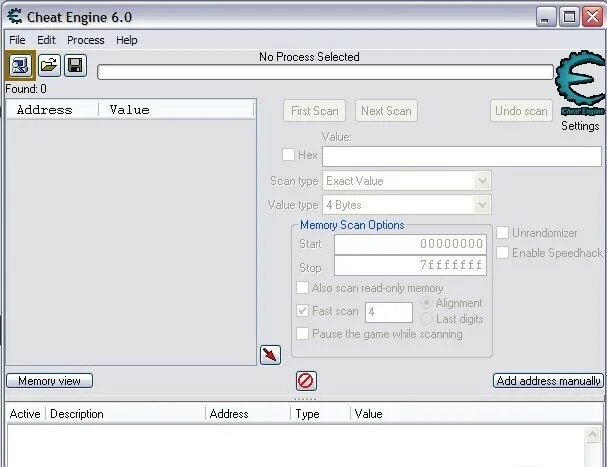Check Pause the game while scanning

click(x=302, y=333)
